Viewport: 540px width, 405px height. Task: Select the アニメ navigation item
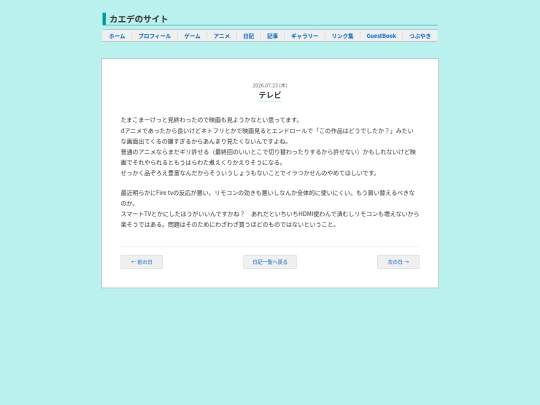pos(221,36)
